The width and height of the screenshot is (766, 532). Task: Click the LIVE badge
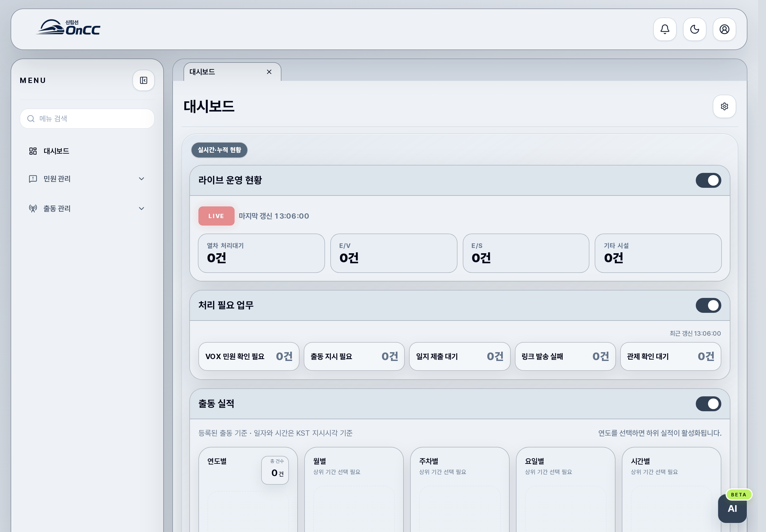tap(216, 216)
